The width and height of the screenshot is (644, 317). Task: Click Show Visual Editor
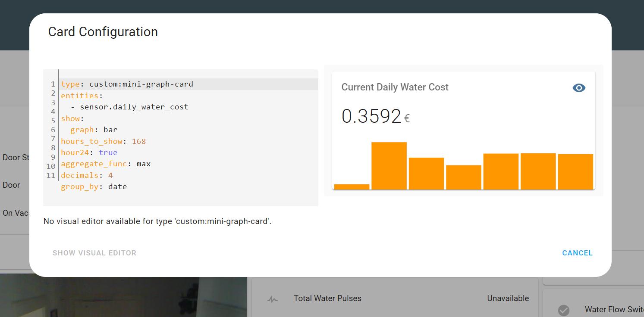coord(94,253)
